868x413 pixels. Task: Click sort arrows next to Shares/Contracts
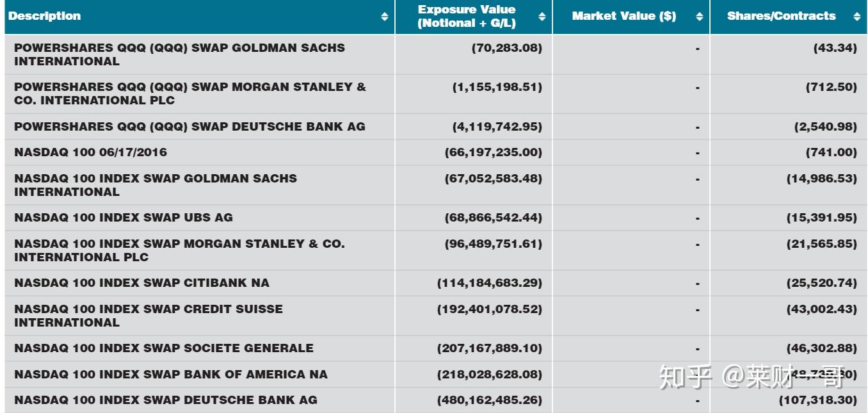pyautogui.click(x=857, y=17)
